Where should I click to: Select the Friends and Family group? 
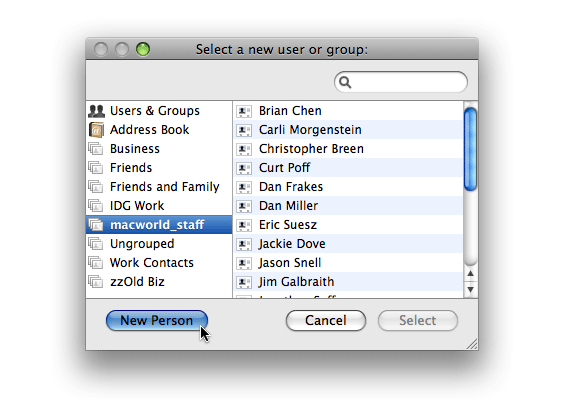click(159, 187)
